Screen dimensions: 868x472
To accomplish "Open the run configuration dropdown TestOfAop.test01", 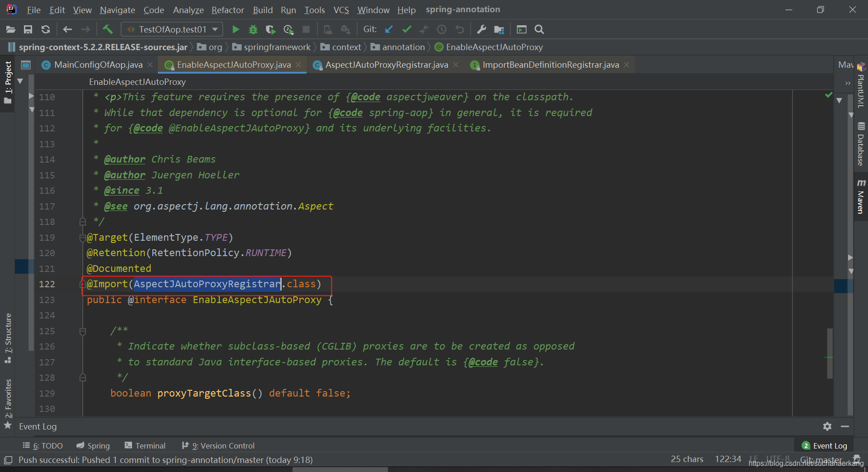I will (172, 29).
